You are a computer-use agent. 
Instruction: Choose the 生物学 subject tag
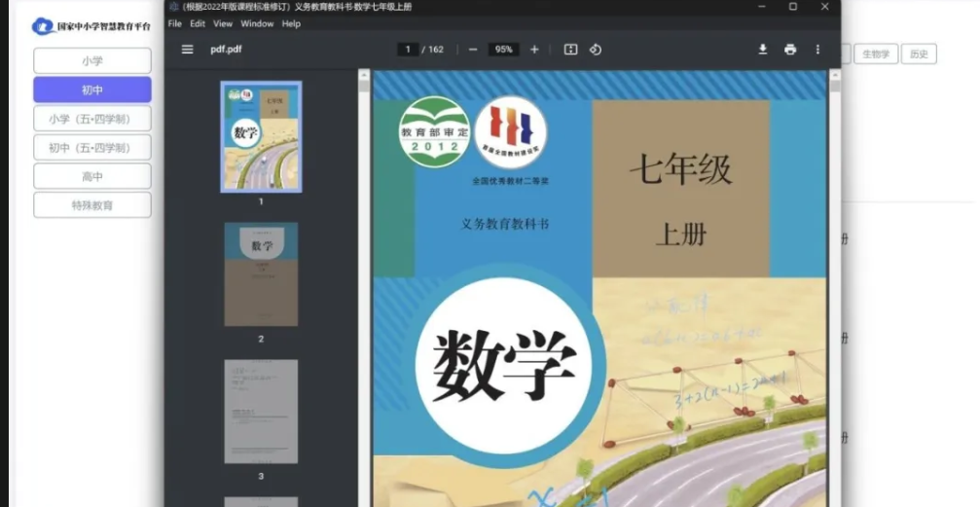coord(876,54)
